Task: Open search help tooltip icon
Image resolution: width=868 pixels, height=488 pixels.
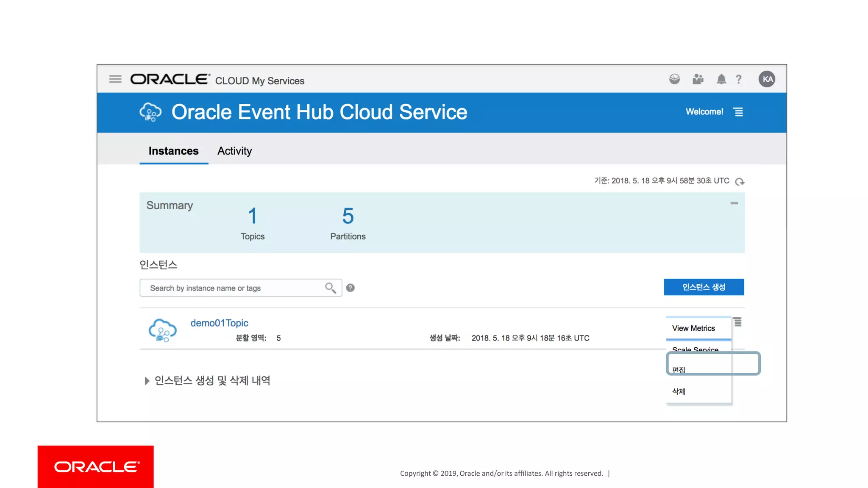Action: (350, 288)
